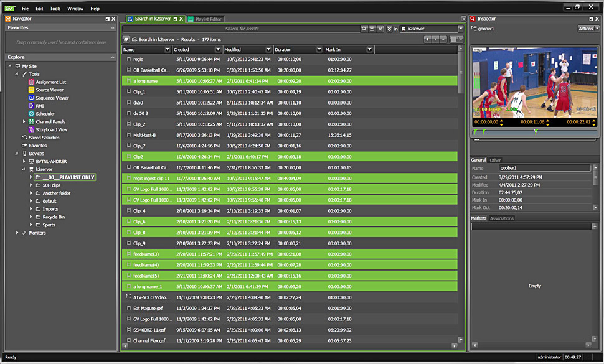Collapse the Favorites section in Navigator
Image resolution: width=604 pixels, height=364 pixels.
point(112,28)
